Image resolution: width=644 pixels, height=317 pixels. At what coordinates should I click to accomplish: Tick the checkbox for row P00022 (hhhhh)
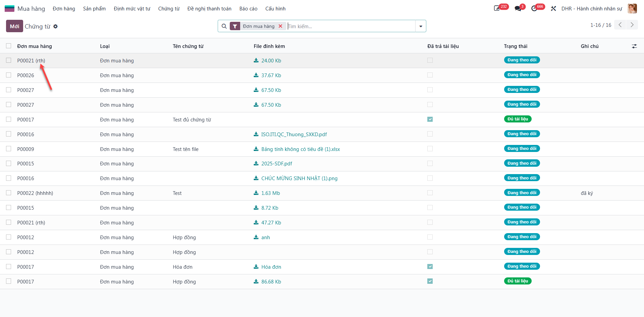[x=9, y=193]
